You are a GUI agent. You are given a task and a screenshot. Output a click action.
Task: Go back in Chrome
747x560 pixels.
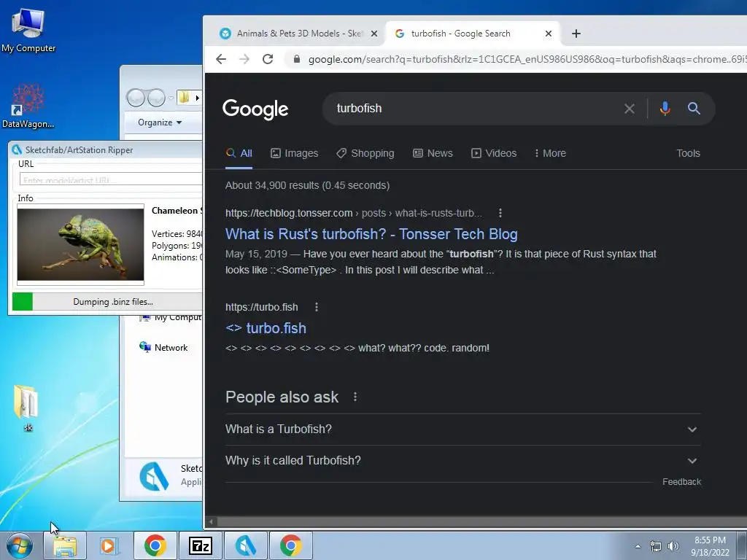click(x=221, y=59)
